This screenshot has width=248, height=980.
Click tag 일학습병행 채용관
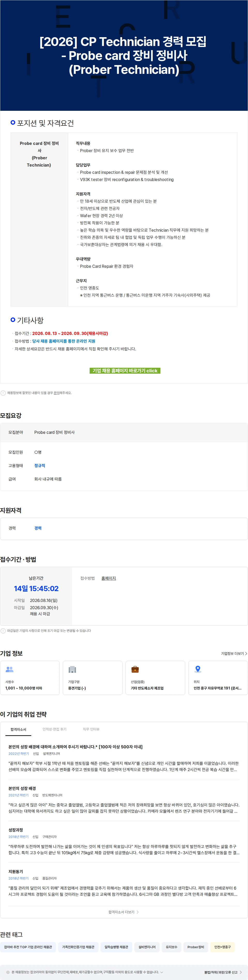(117, 947)
